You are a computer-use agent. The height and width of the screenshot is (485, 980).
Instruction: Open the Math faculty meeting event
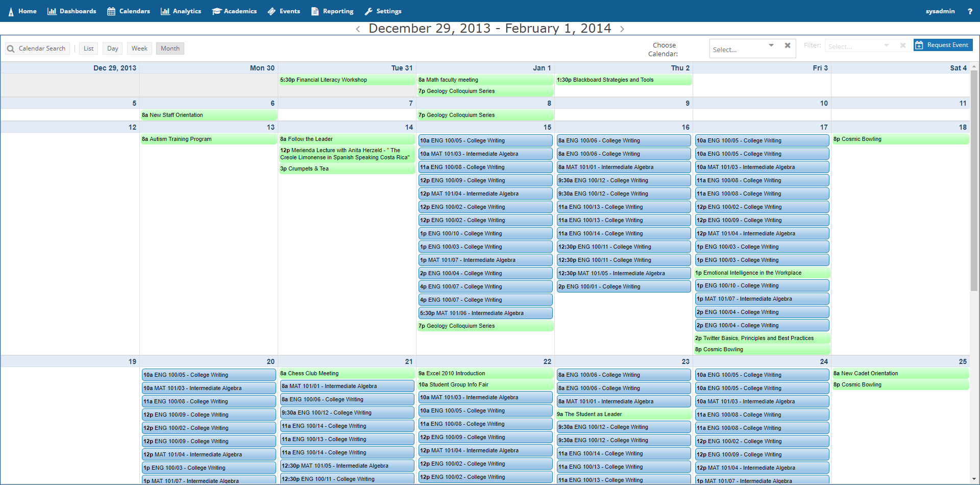pyautogui.click(x=485, y=80)
